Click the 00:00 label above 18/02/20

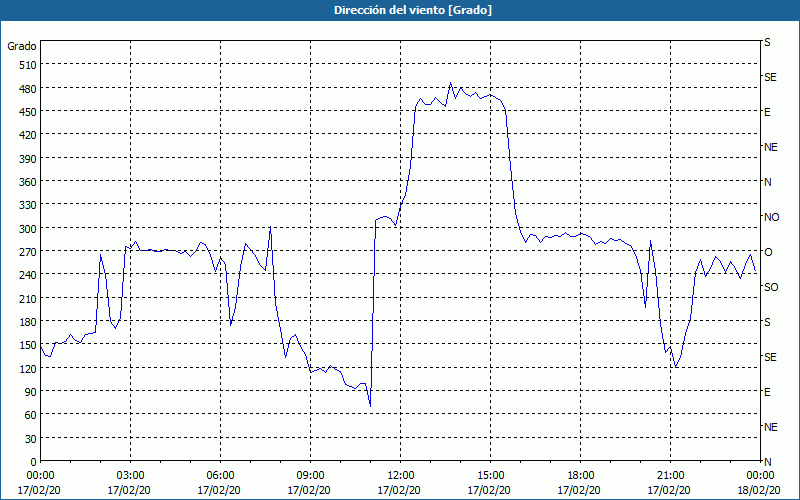point(761,476)
